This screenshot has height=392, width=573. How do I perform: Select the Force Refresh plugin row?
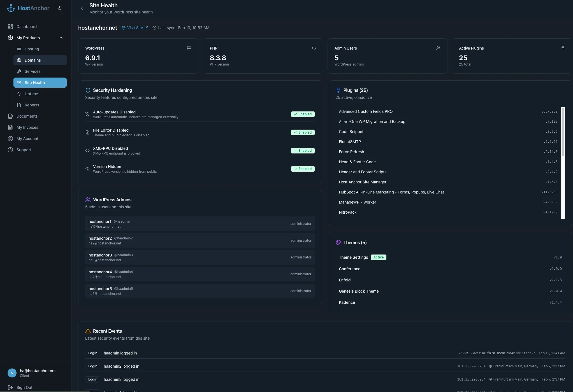[x=448, y=152]
